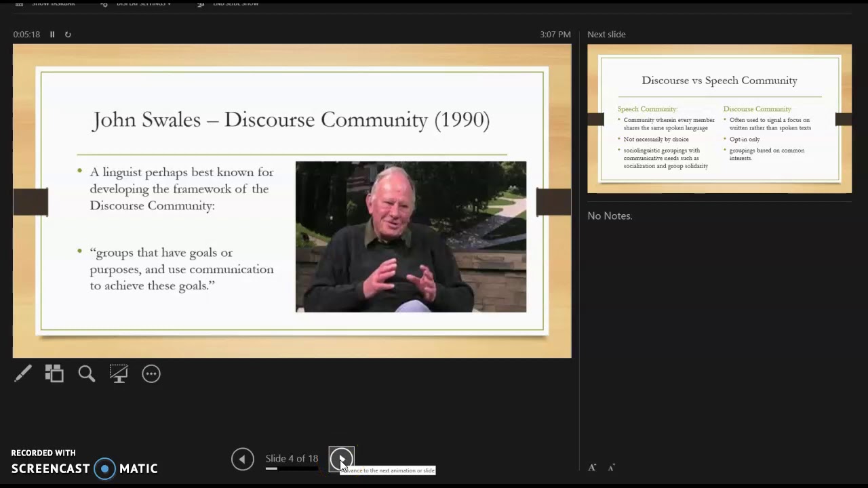This screenshot has width=868, height=488.
Task: Open the see all slides grid
Action: click(54, 373)
